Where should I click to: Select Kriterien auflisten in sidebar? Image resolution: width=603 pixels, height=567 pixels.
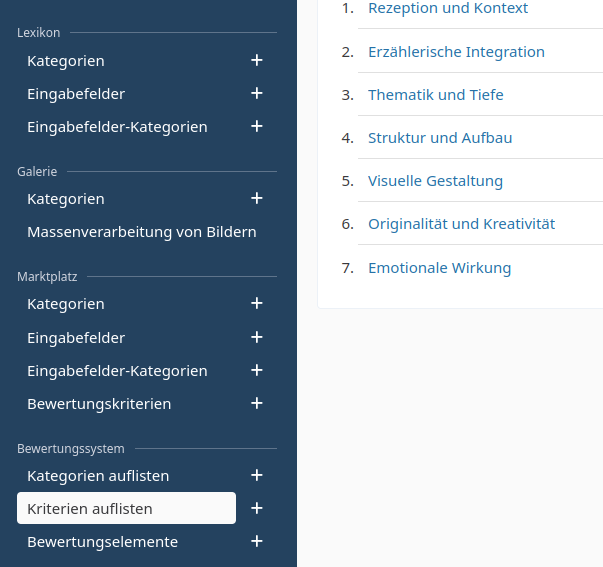pos(90,509)
